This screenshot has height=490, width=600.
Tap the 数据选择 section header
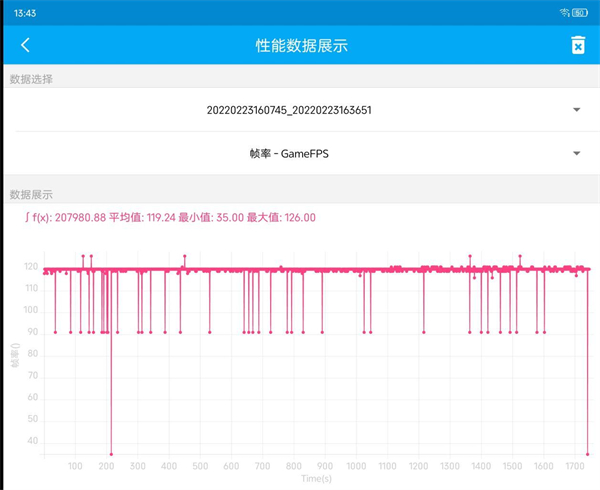point(31,79)
